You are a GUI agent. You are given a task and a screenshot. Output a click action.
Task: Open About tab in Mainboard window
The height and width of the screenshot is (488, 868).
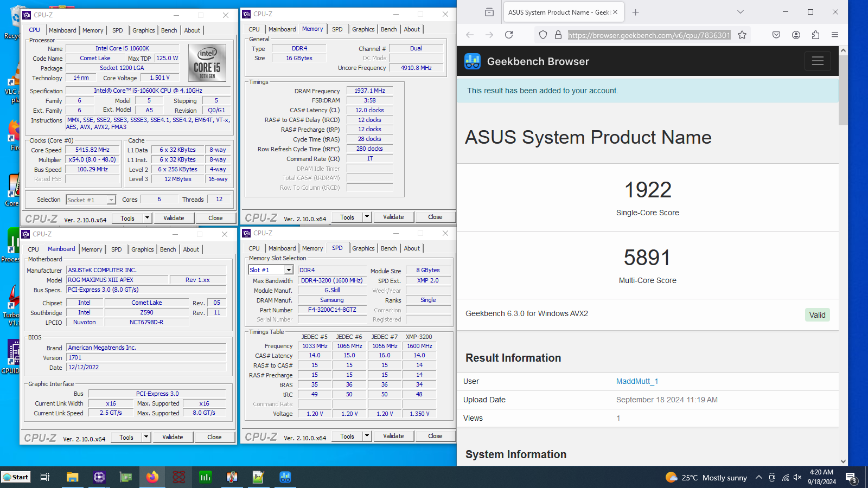(x=191, y=249)
